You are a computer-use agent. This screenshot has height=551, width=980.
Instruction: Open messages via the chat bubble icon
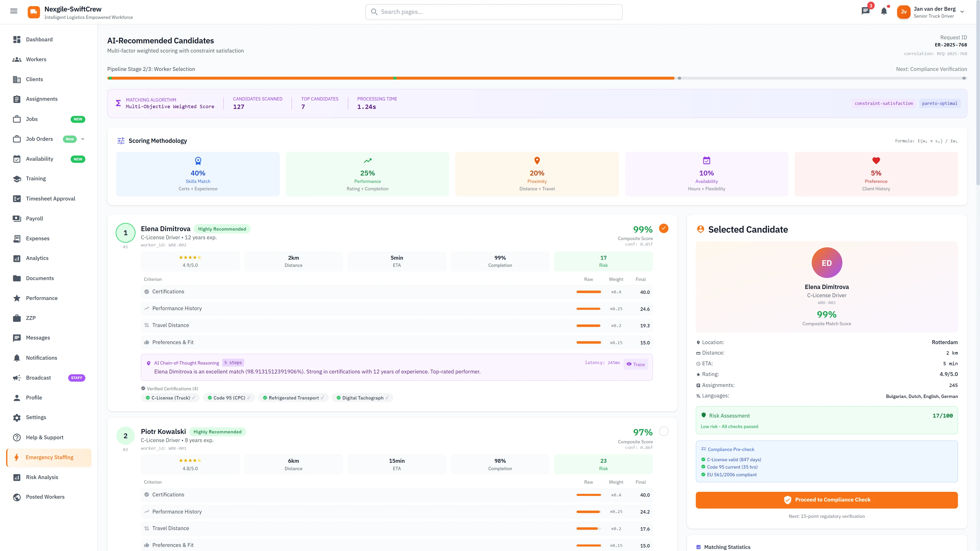[x=865, y=11]
